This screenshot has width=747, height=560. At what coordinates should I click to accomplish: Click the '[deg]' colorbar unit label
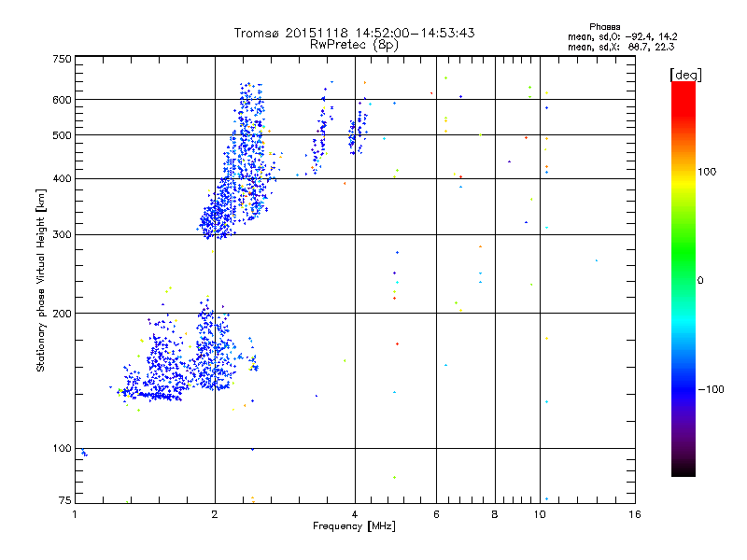click(x=685, y=75)
